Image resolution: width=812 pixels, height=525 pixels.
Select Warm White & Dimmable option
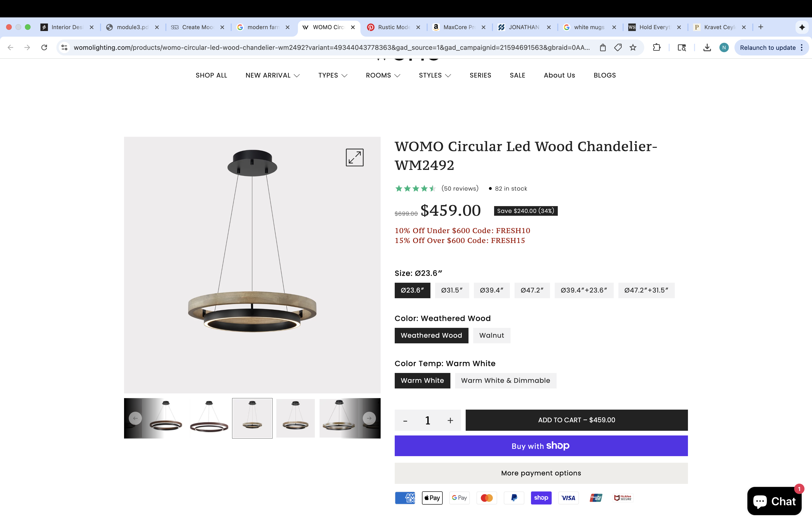(x=505, y=380)
